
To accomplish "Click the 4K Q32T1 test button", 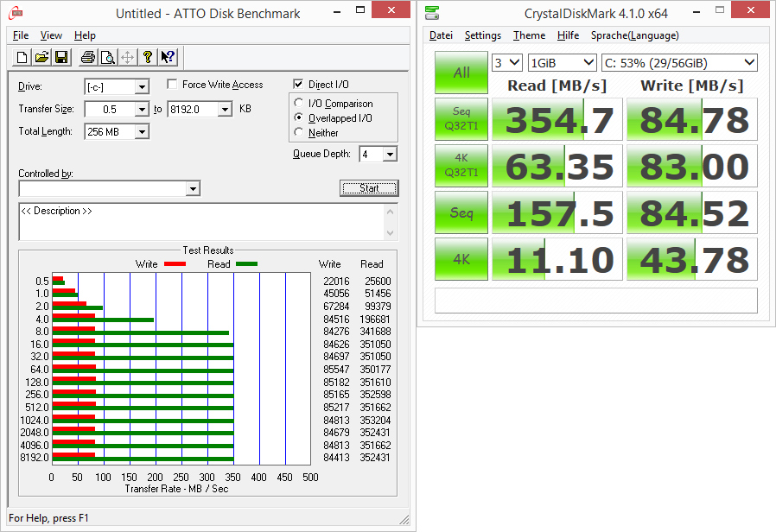I will pos(461,166).
